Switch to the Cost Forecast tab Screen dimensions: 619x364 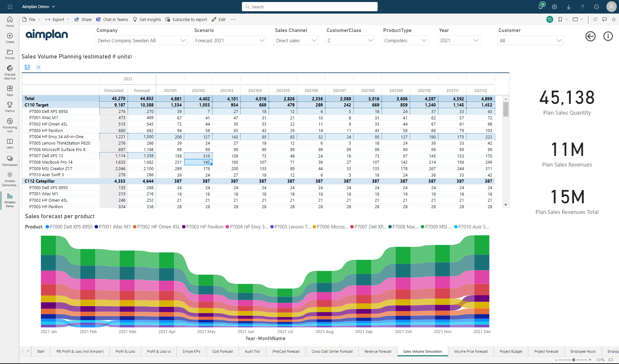(222, 351)
